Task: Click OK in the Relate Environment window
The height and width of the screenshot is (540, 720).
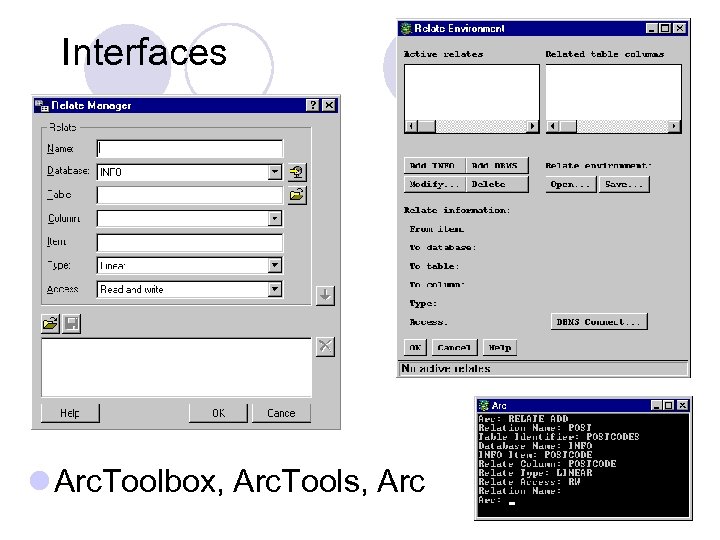Action: [x=416, y=347]
